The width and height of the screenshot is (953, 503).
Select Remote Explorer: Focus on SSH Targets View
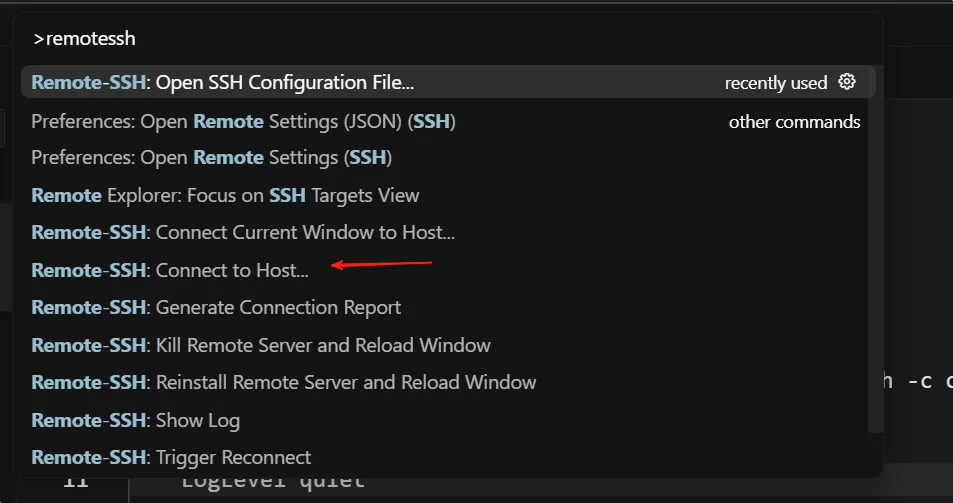coord(225,196)
